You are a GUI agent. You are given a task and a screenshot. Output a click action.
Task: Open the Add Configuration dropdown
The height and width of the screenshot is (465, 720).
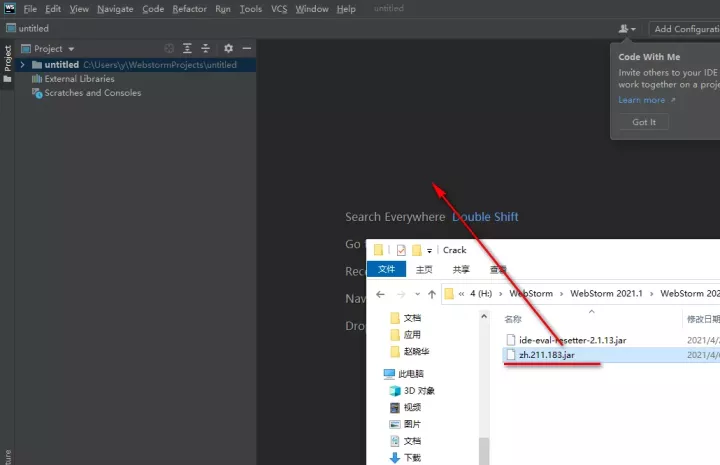tap(685, 29)
